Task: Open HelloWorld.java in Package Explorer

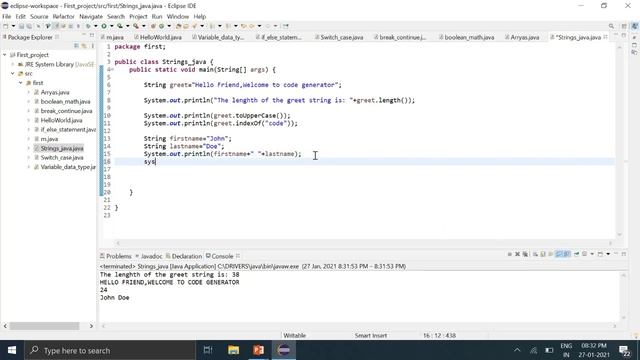Action: [x=61, y=120]
